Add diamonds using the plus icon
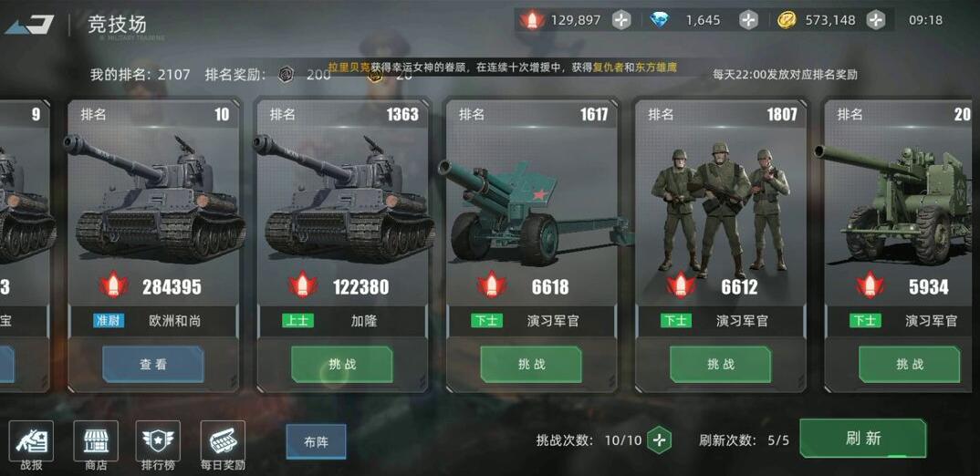The image size is (980, 476). click(x=749, y=20)
